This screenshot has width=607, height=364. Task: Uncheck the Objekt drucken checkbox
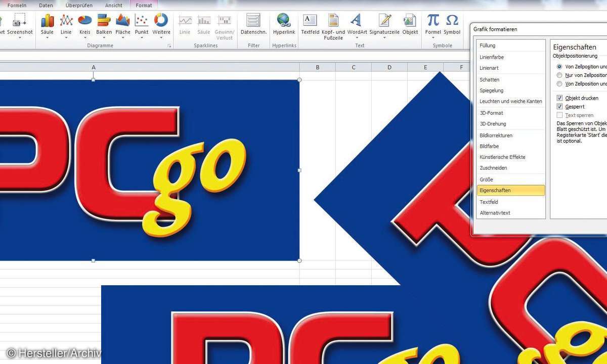tap(559, 98)
